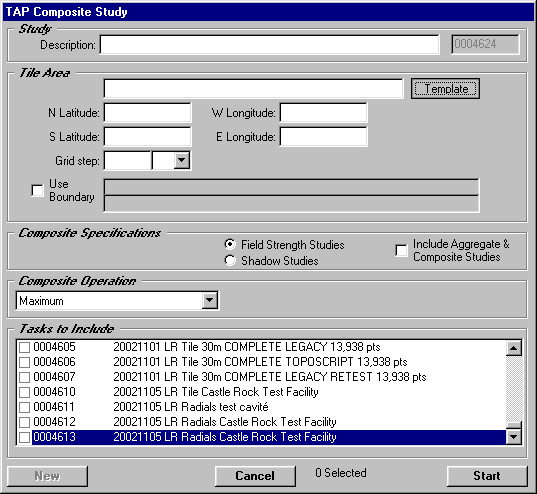Check Include Aggregate & Composite Studies
Screen dimensions: 537x494
pos(401,250)
